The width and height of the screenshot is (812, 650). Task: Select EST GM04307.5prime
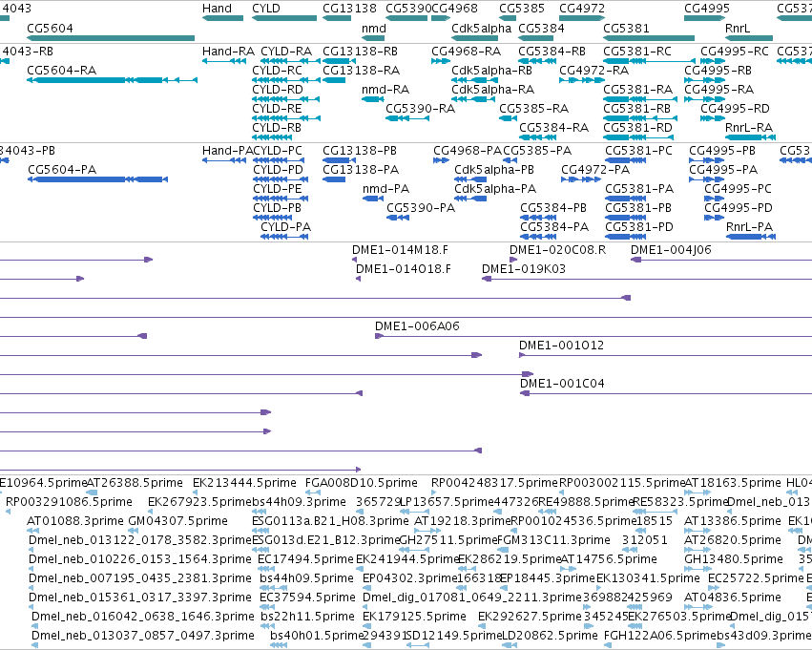coord(177,521)
